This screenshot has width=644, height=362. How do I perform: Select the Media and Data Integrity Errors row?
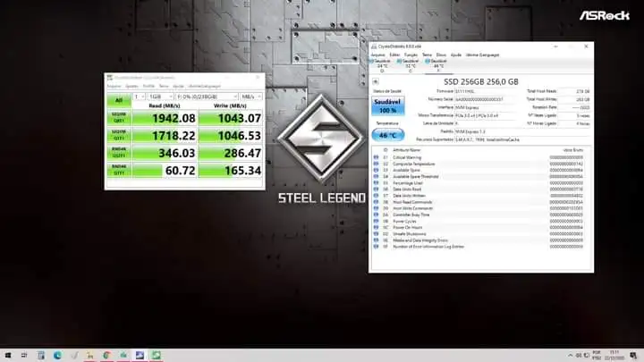[x=480, y=240]
